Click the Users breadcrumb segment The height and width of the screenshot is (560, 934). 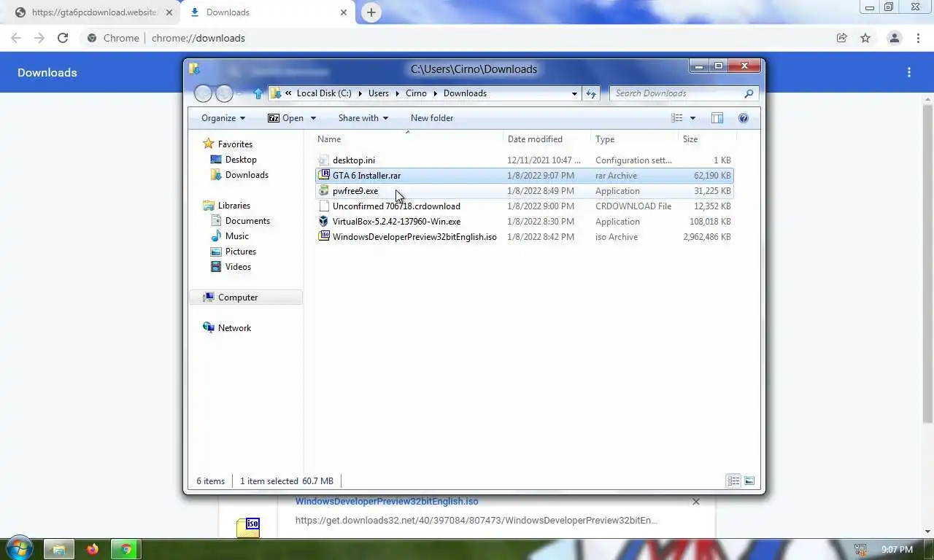[379, 93]
